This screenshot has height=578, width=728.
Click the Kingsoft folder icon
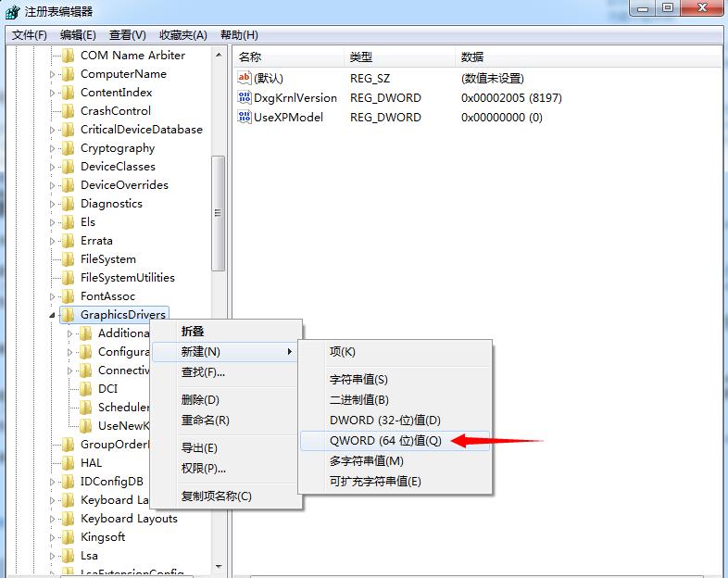click(x=68, y=537)
